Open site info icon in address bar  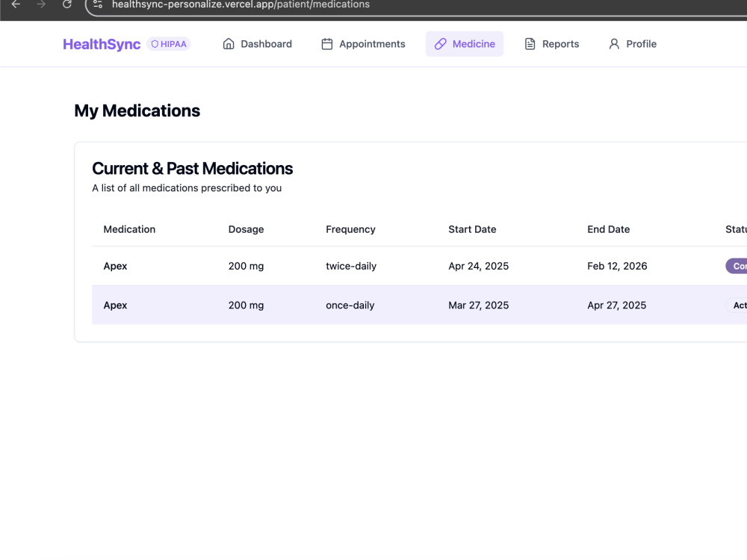pyautogui.click(x=98, y=4)
